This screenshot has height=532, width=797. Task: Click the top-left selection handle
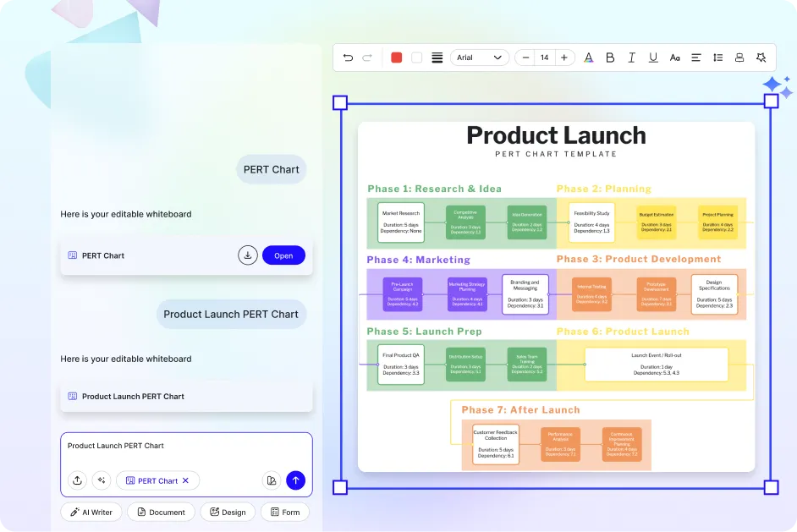click(340, 103)
